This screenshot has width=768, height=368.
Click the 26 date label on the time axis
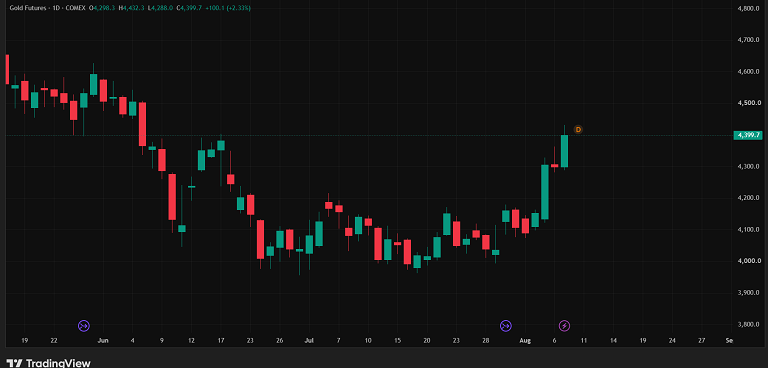(x=280, y=340)
